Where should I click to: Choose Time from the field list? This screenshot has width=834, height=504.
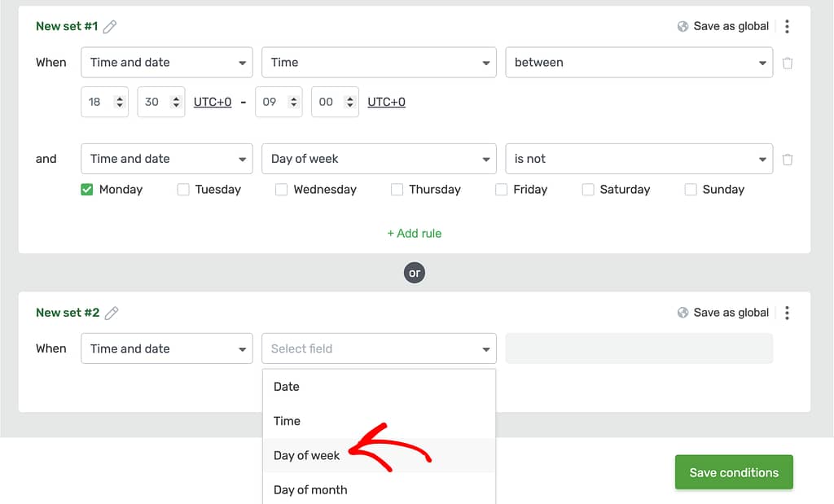(x=380, y=421)
